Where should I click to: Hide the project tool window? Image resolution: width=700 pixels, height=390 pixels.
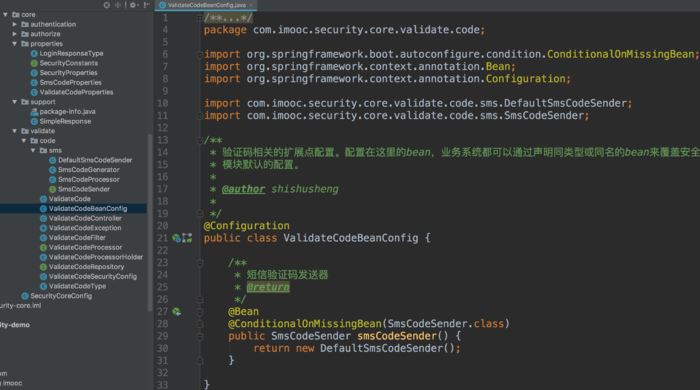(146, 5)
